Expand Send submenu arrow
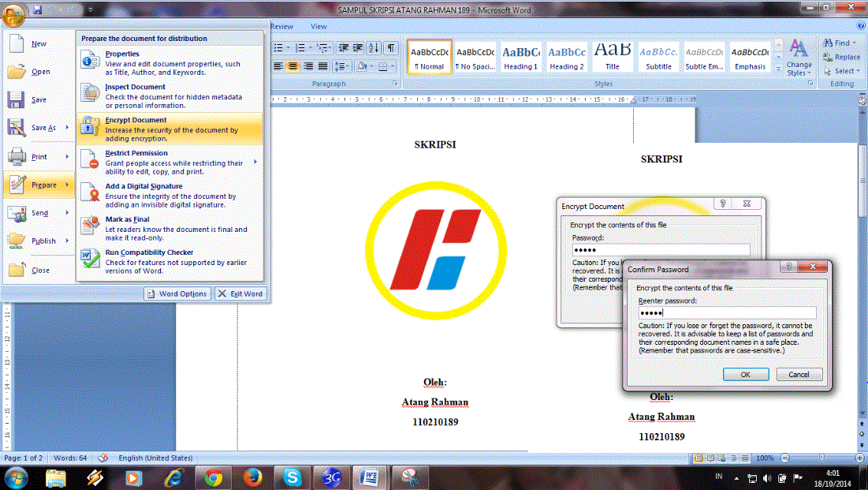868x490 pixels. 68,213
